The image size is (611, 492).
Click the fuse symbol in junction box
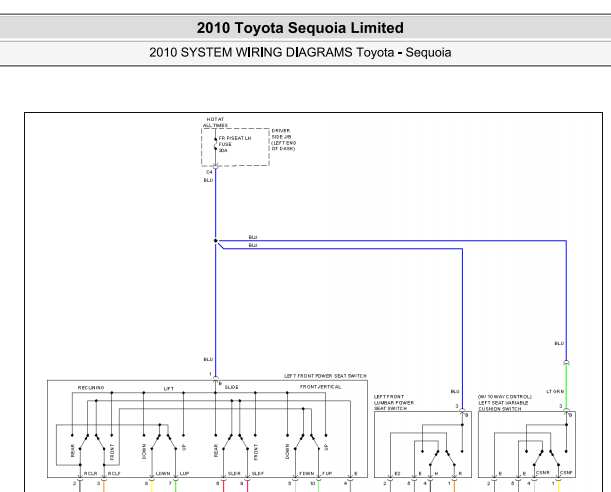pos(215,144)
